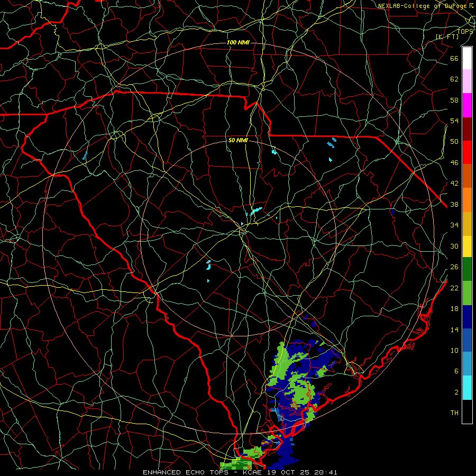
Task: Click the light pink 62 kft legend swatch
Action: pos(467,81)
